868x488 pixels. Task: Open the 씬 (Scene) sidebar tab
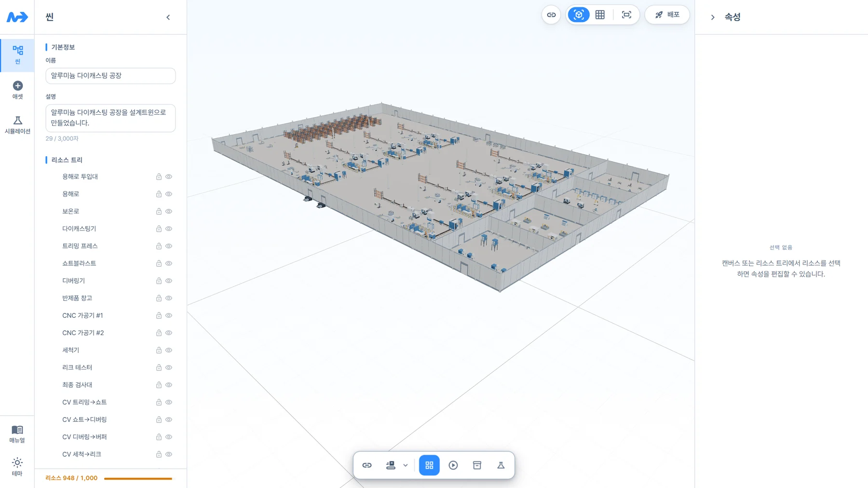pyautogui.click(x=17, y=55)
